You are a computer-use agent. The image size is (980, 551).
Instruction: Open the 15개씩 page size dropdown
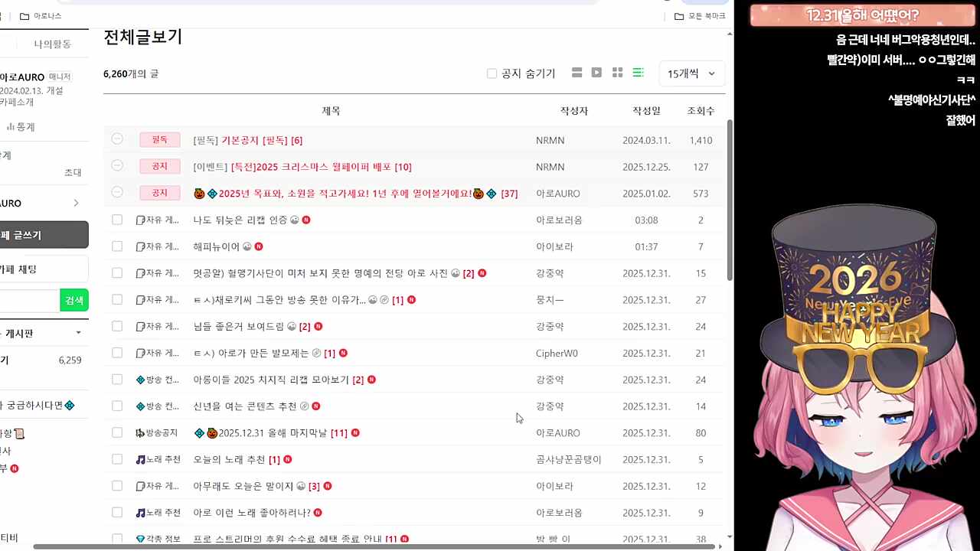click(690, 73)
